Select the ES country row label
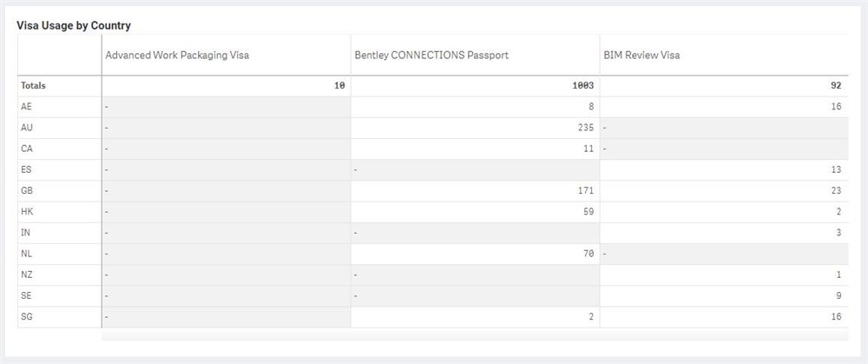Screen dimensions: 868x364 pyautogui.click(x=26, y=170)
